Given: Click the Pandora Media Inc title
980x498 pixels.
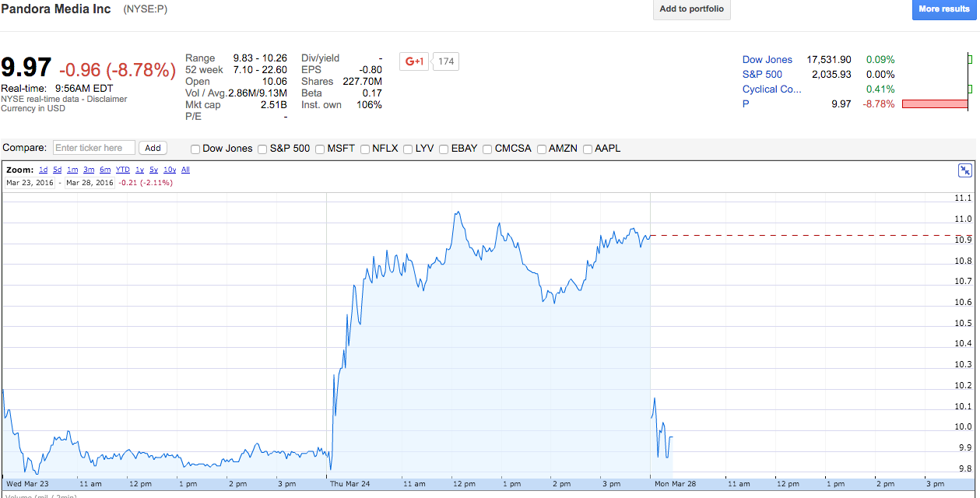Looking at the screenshot, I should pos(56,9).
